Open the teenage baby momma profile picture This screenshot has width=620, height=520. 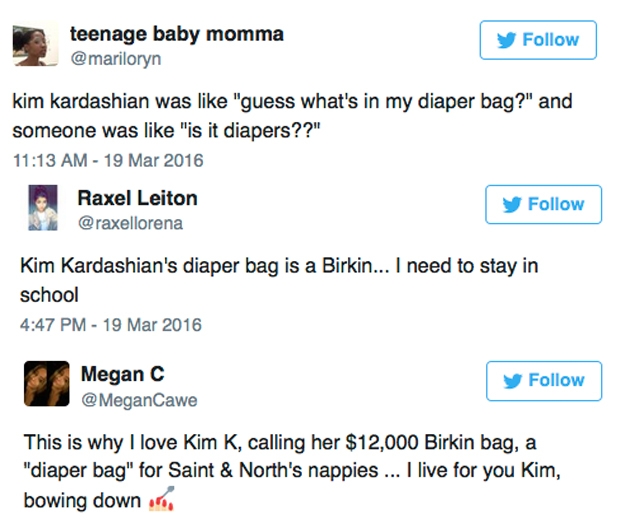(x=36, y=43)
